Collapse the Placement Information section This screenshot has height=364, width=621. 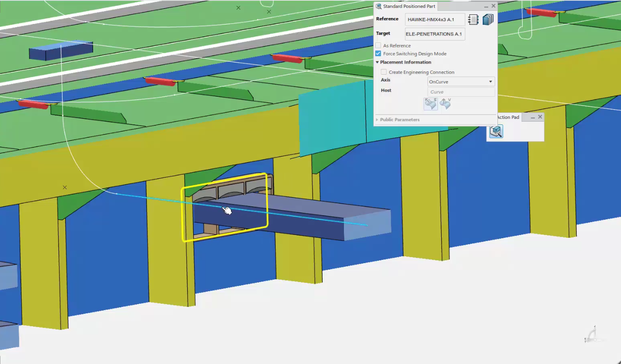point(377,62)
